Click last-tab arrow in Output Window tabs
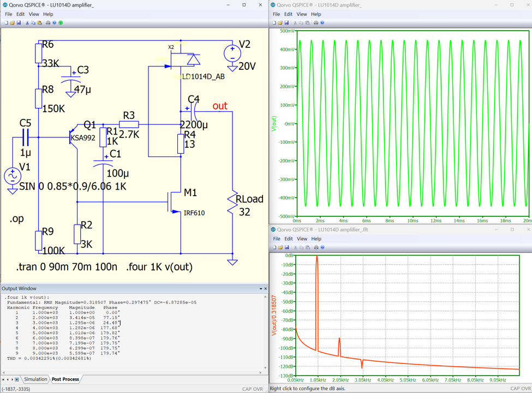The height and width of the screenshot is (393, 532). click(x=17, y=379)
